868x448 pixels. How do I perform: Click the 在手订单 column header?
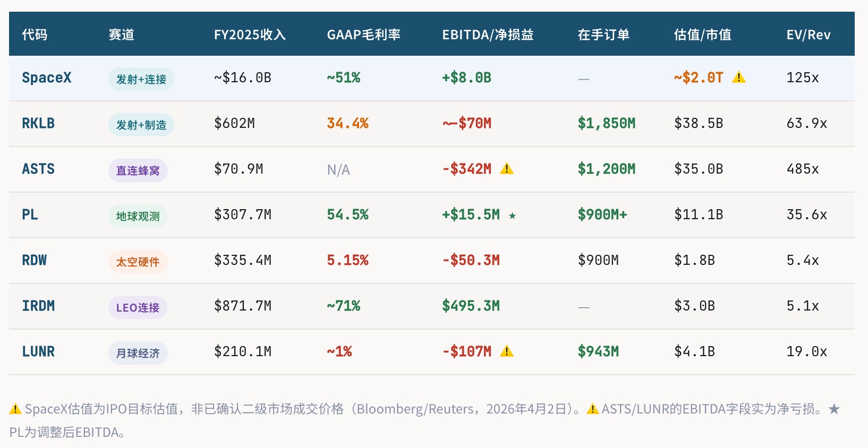pos(603,35)
